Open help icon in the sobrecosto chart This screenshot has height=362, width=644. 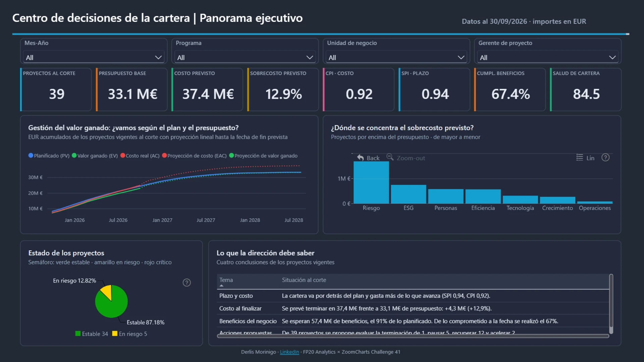pyautogui.click(x=605, y=158)
